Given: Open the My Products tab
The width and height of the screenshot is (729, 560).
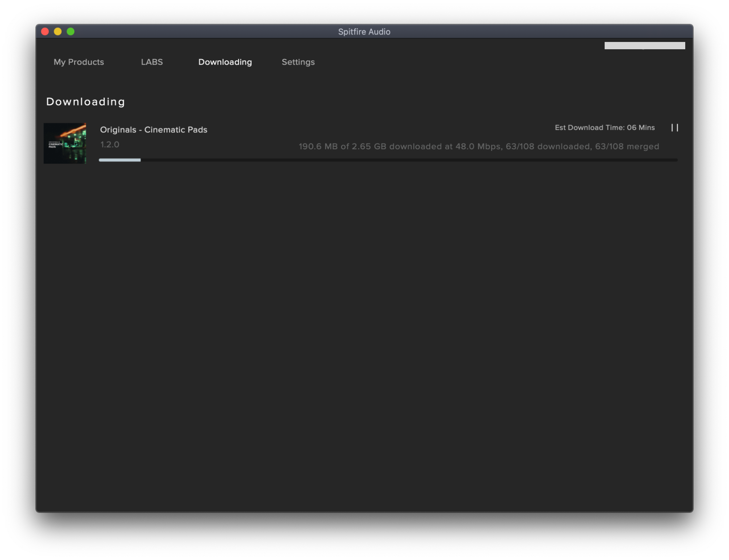Looking at the screenshot, I should point(79,62).
